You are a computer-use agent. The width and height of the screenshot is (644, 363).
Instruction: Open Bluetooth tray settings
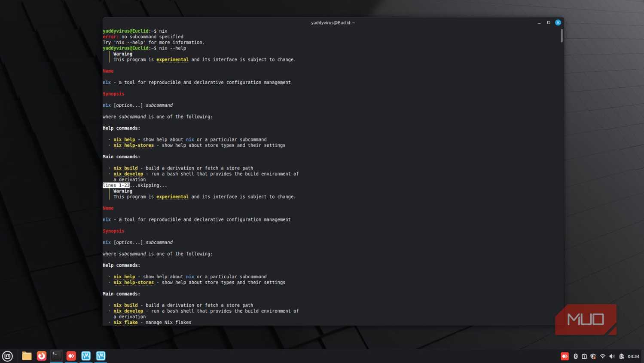[576, 356]
